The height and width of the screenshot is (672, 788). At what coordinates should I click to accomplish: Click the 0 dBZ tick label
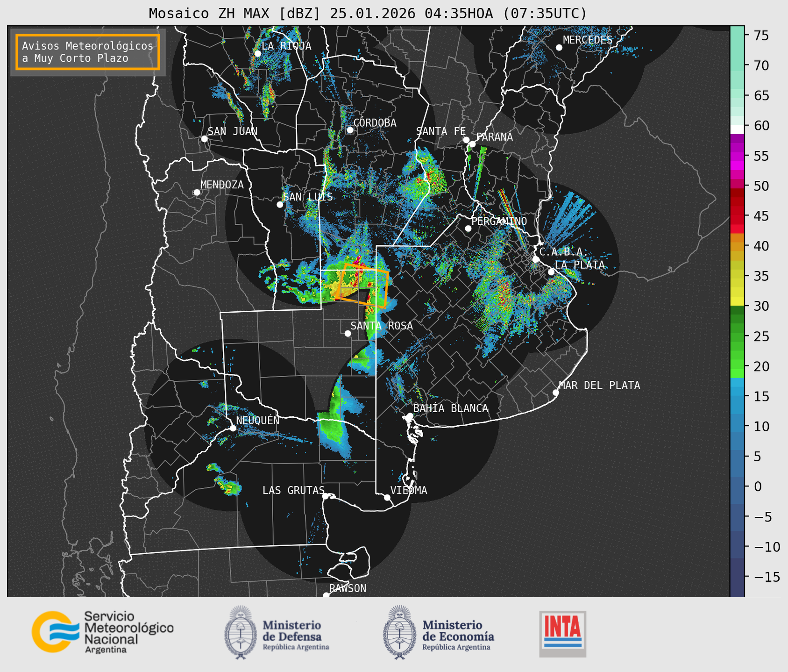click(x=758, y=486)
